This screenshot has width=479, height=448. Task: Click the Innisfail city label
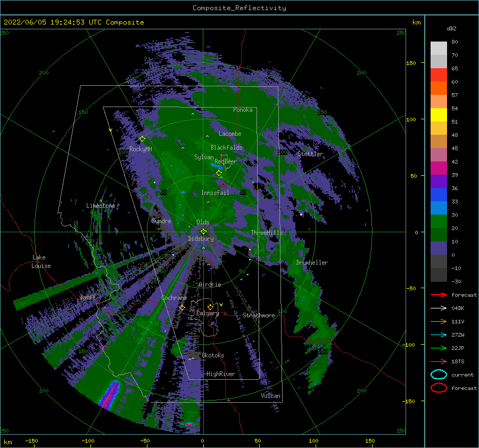coord(215,193)
